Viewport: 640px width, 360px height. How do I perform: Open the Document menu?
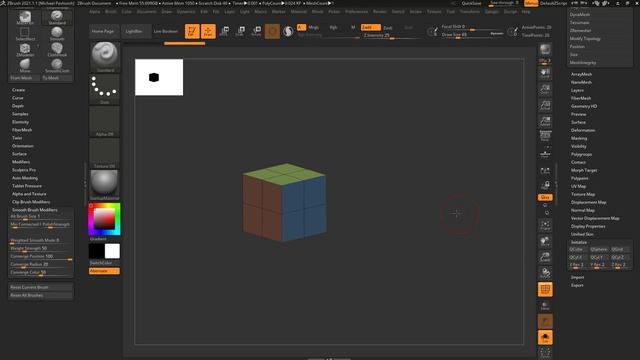pos(147,12)
